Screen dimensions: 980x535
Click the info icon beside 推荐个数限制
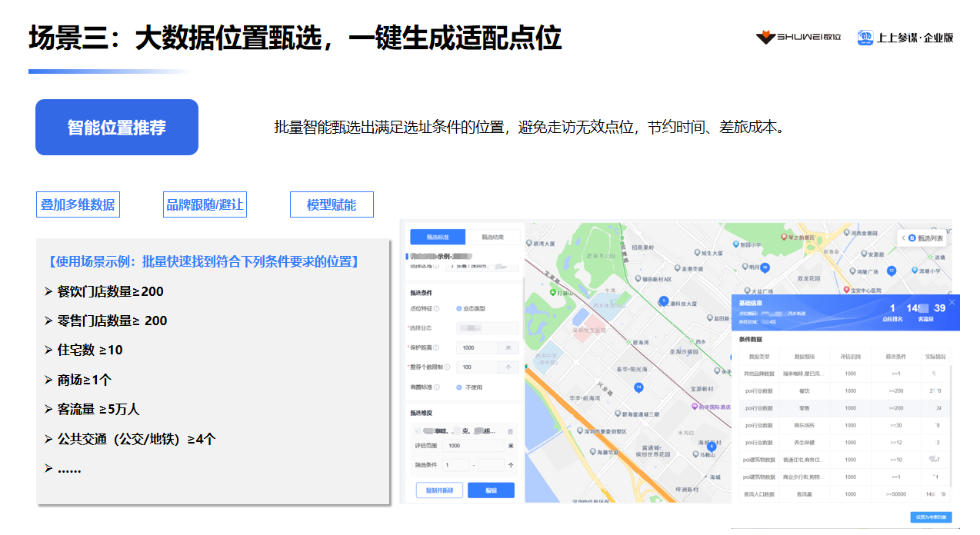tap(447, 367)
